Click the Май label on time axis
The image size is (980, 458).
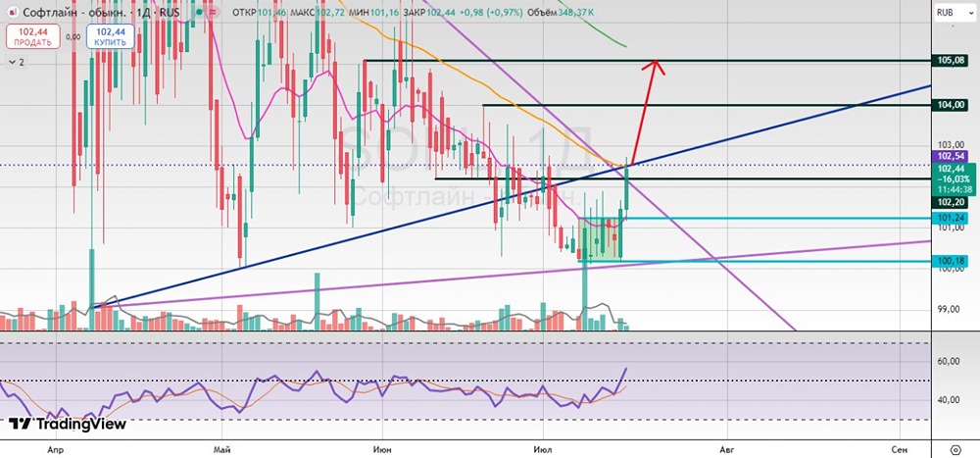click(x=221, y=449)
